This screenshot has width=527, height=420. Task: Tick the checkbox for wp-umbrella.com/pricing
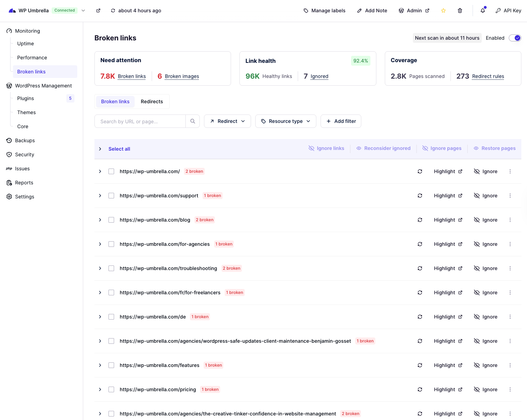[x=111, y=389]
